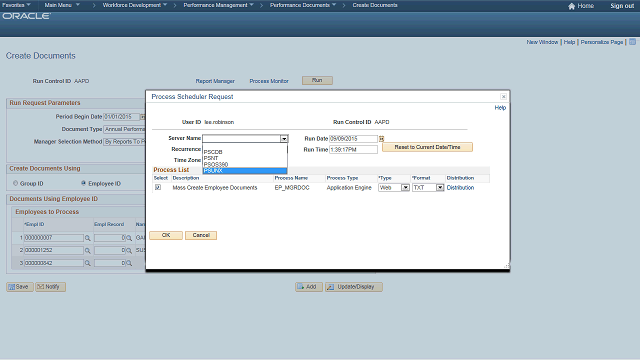This screenshot has width=640, height=360.
Task: Go to Create Documents breadcrumb
Action: 375,5
